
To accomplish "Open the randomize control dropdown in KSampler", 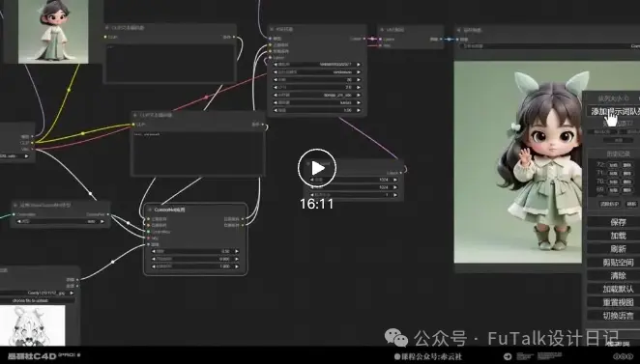I will pos(317,72).
